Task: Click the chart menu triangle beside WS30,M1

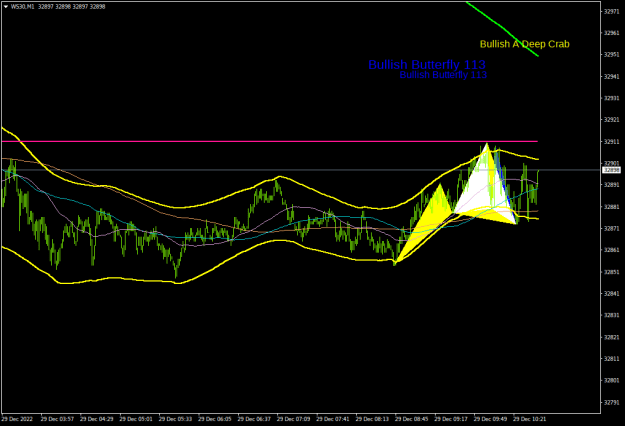Action: [x=6, y=6]
